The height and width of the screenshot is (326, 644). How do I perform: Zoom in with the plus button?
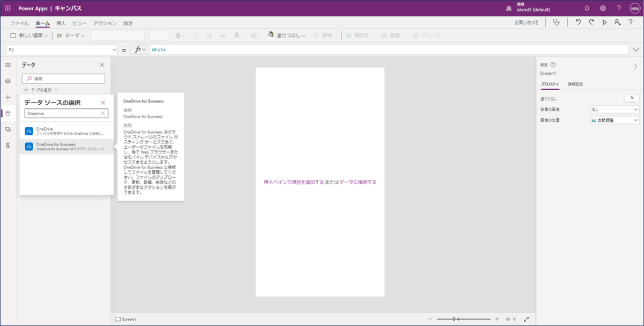pyautogui.click(x=497, y=319)
